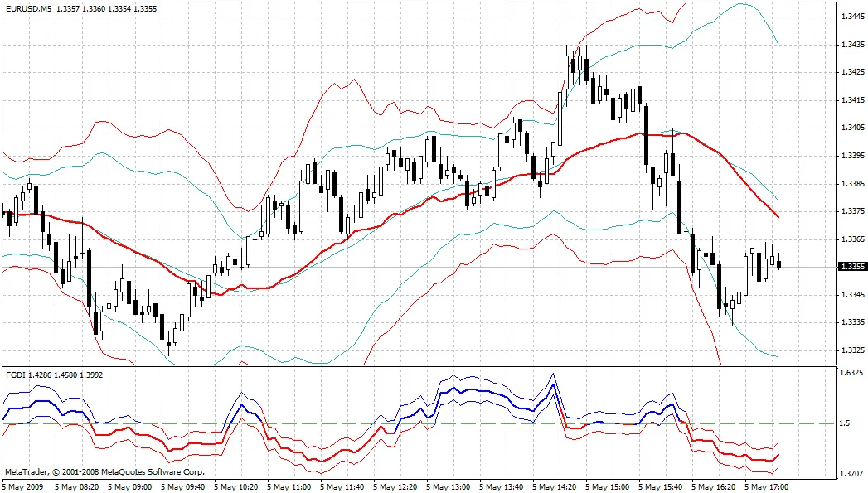Click the 1.3375 price scale value

[x=852, y=211]
